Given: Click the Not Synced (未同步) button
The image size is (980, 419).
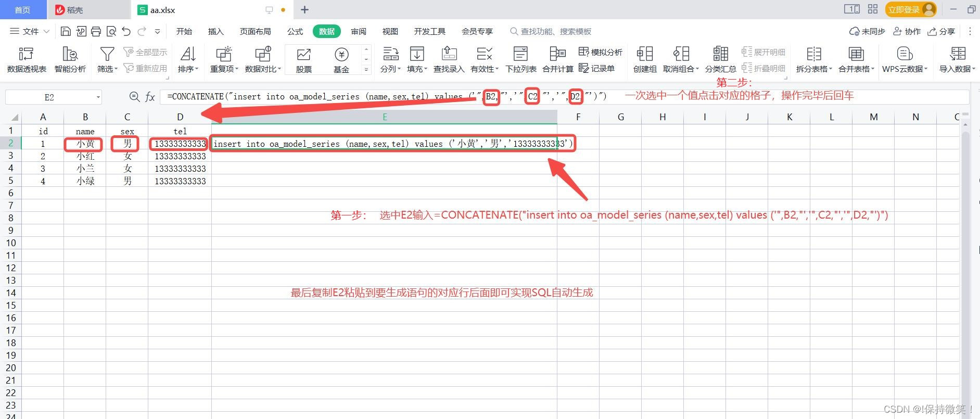Looking at the screenshot, I should pos(867,31).
